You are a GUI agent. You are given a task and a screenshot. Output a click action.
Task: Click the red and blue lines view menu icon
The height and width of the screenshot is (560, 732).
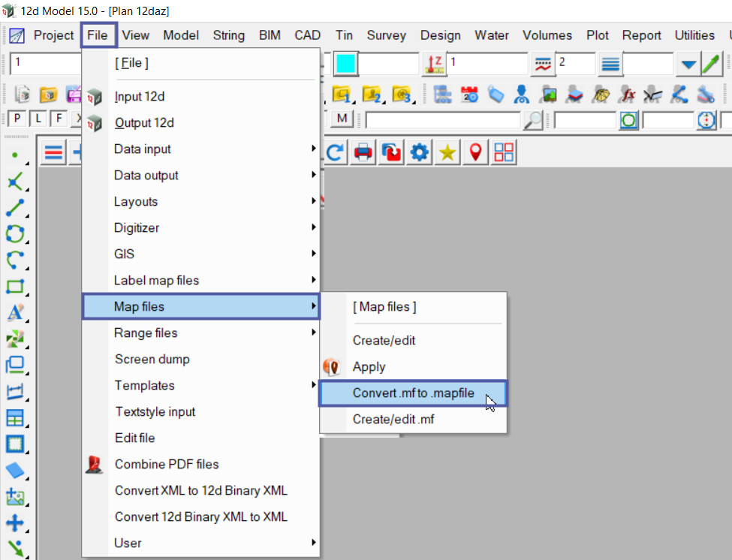coord(53,152)
